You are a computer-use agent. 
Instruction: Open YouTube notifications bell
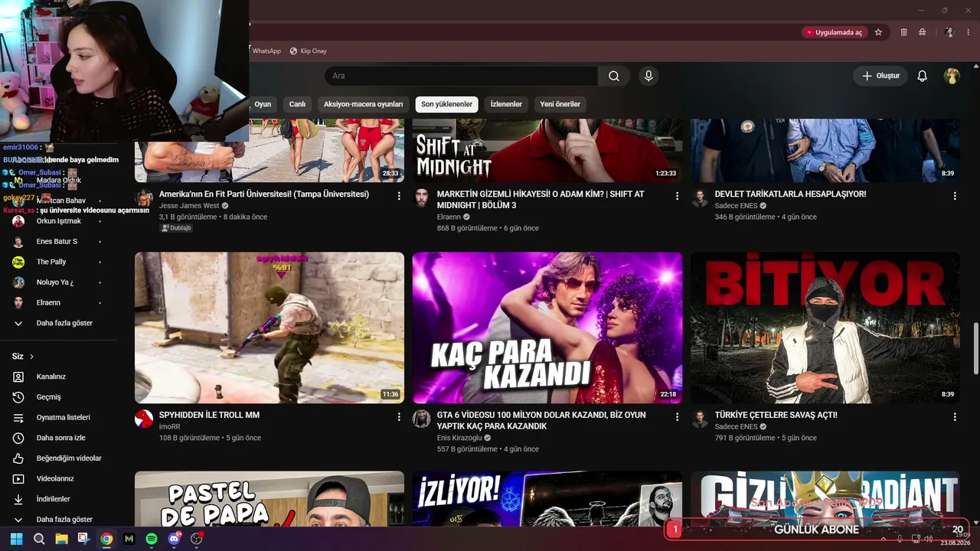tap(923, 76)
